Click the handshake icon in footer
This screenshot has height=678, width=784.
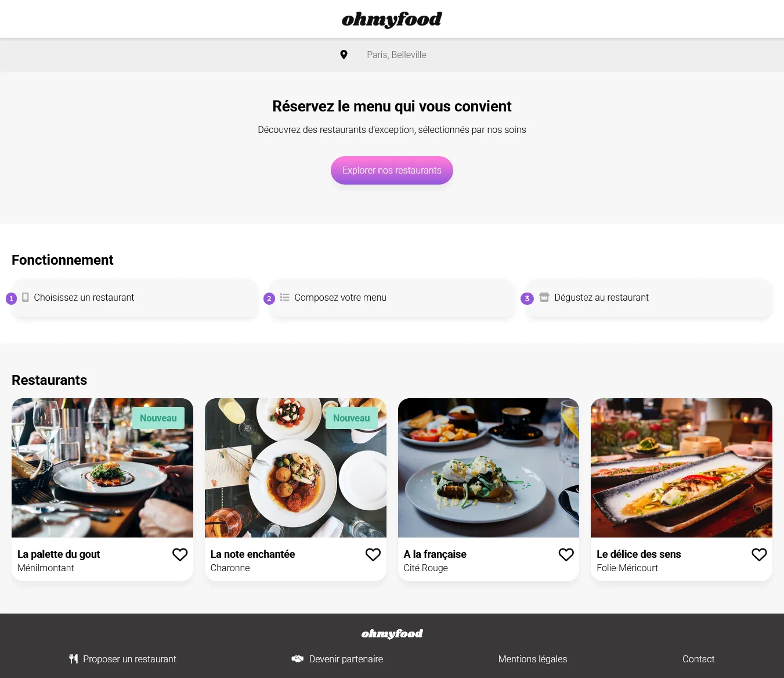click(x=298, y=659)
